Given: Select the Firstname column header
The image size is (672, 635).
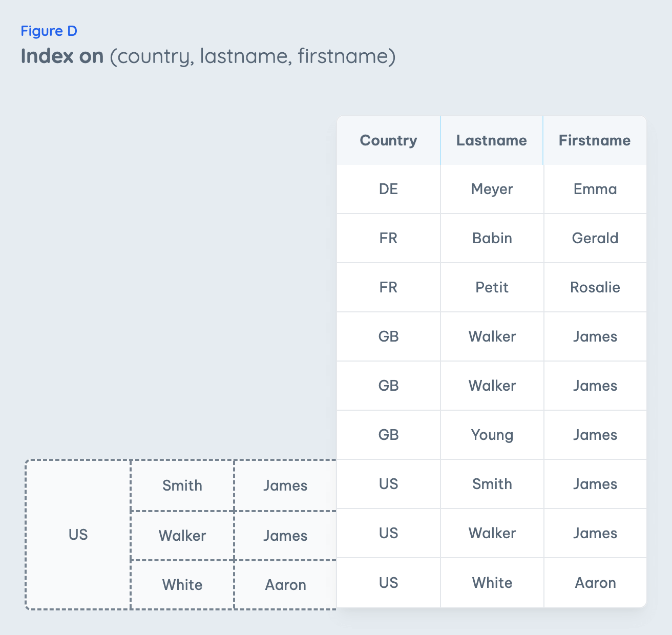Looking at the screenshot, I should pyautogui.click(x=594, y=140).
